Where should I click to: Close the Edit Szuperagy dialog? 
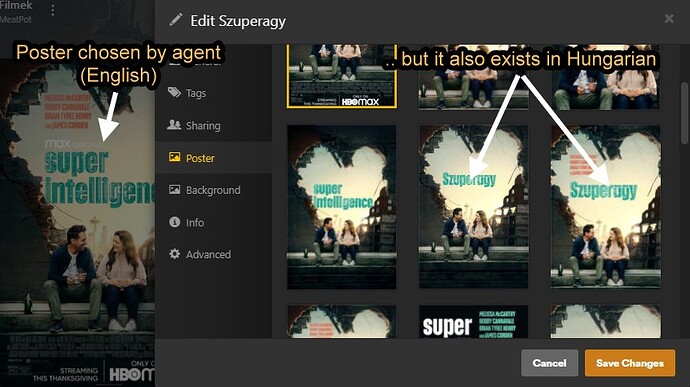(669, 18)
